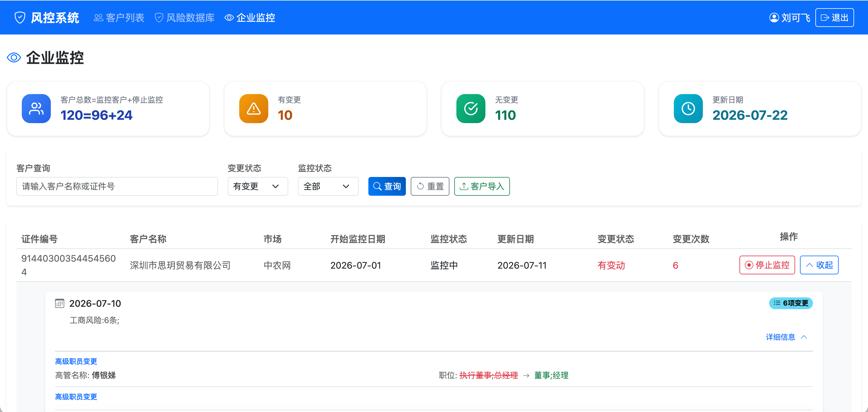Click the status cell 监控中
868x412 pixels.
pyautogui.click(x=444, y=265)
